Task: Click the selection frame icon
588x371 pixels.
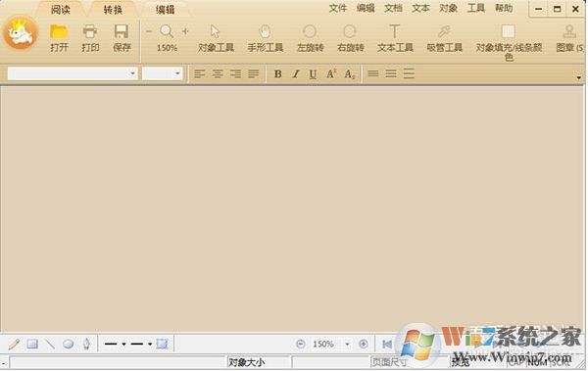Action: (x=162, y=344)
